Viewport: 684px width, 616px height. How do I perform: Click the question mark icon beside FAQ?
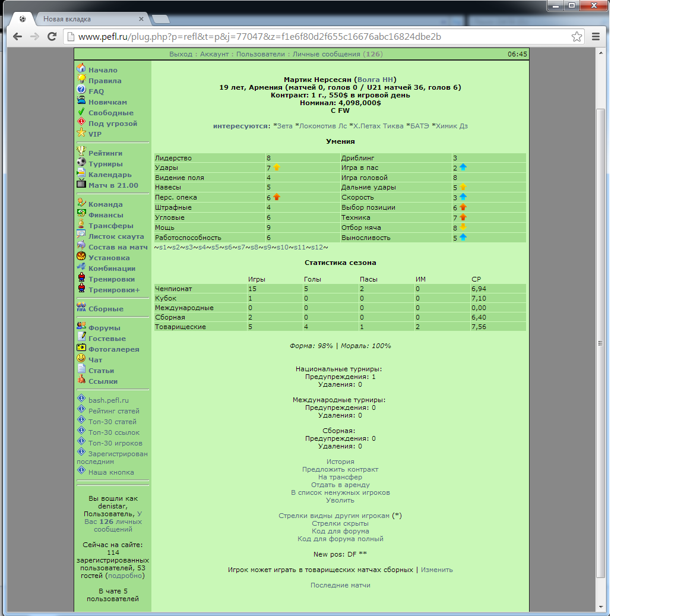[81, 90]
